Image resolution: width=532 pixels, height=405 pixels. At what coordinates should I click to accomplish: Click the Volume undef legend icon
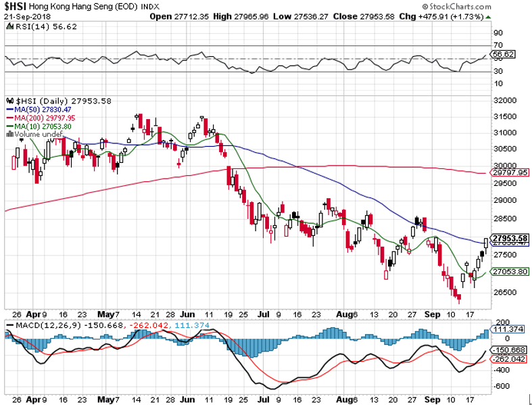tap(10, 134)
